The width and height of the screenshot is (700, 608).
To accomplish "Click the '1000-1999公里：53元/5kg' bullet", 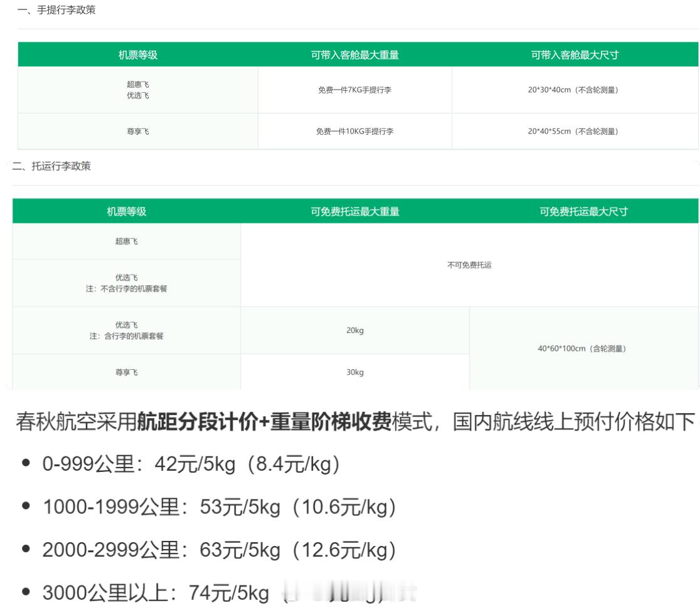I will coord(219,507).
